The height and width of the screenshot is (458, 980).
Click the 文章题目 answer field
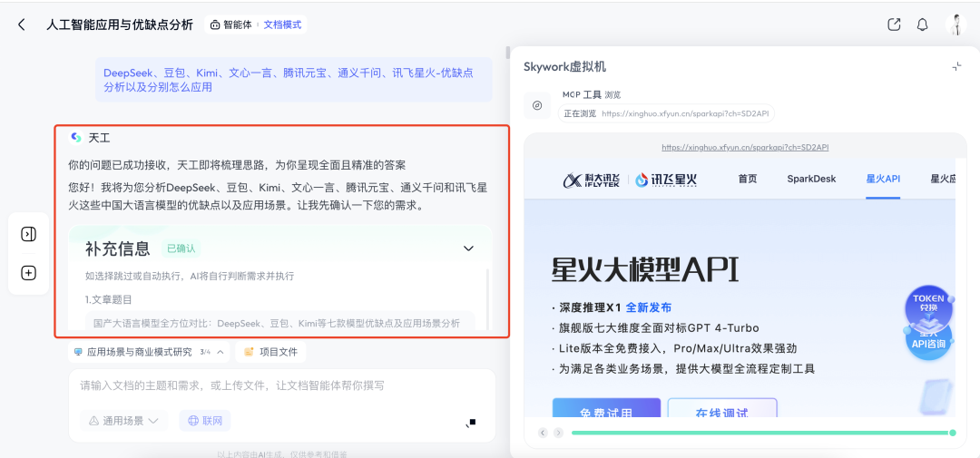pos(280,321)
